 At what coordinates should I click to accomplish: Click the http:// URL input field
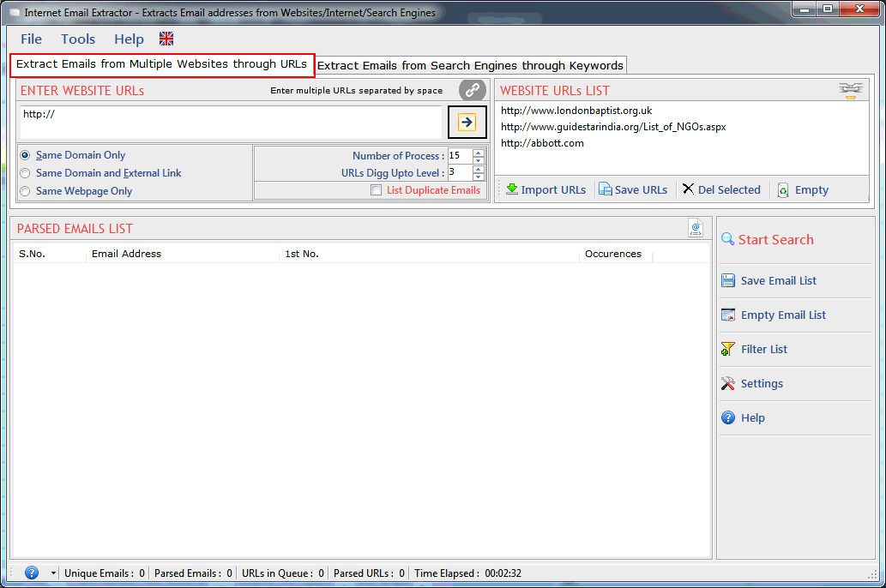pyautogui.click(x=231, y=122)
